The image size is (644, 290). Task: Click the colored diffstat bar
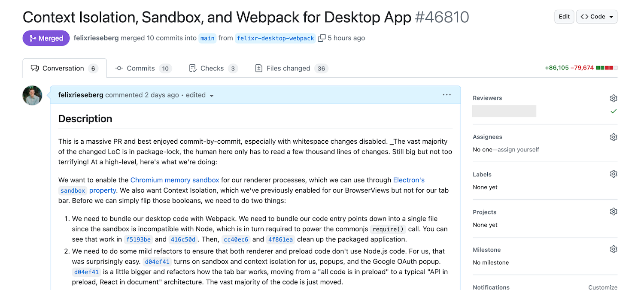607,67
